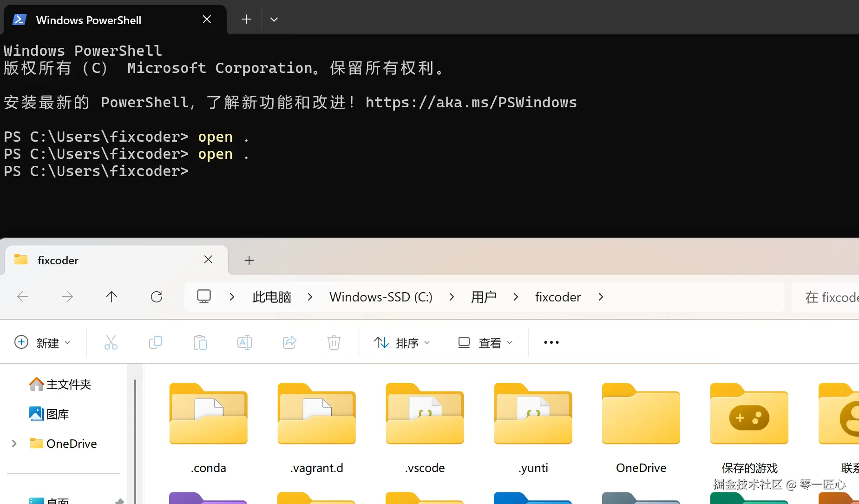This screenshot has width=859, height=504.
Task: Click the .yunti folder name label
Action: [x=533, y=468]
